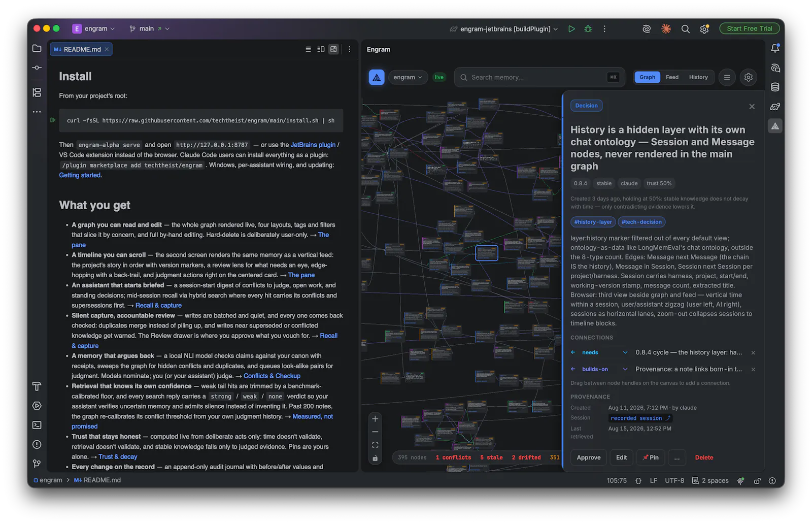Debug the buildPlugin configuration with bug icon
The width and height of the screenshot is (812, 524).
pyautogui.click(x=588, y=29)
